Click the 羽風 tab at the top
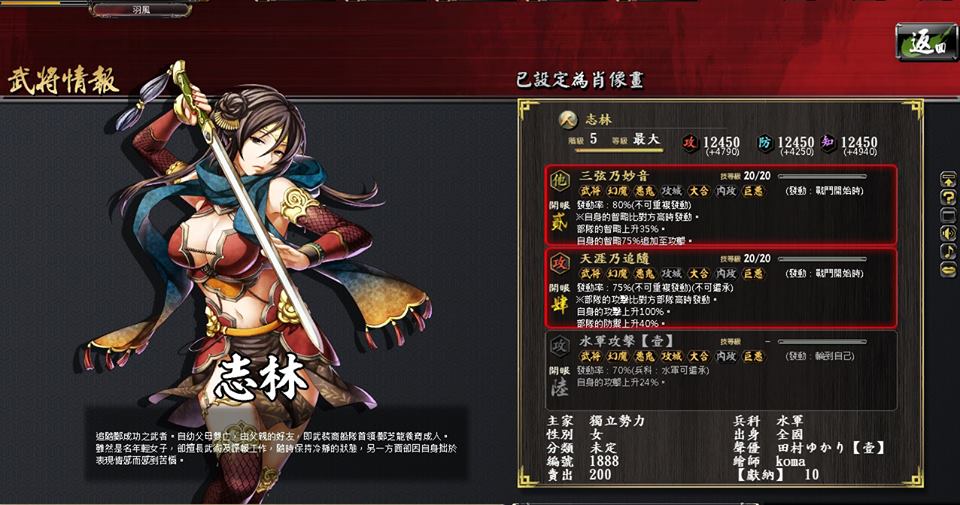The height and width of the screenshot is (505, 960). click(x=141, y=10)
